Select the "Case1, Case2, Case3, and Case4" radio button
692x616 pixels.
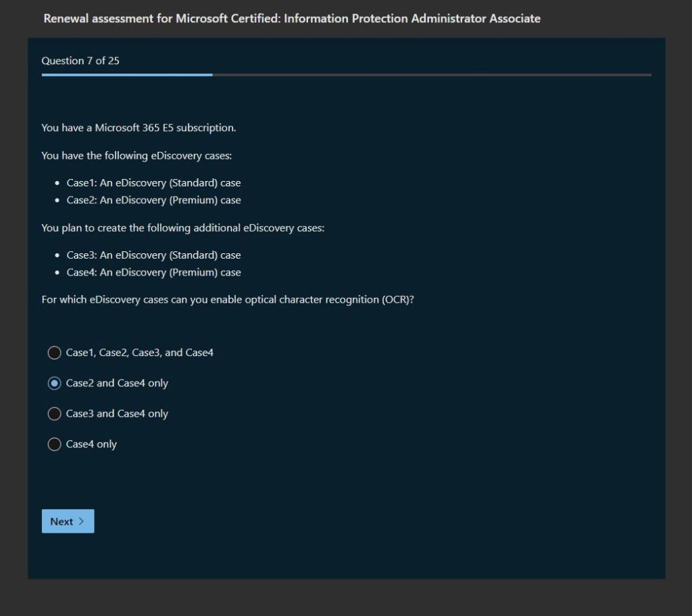[54, 353]
